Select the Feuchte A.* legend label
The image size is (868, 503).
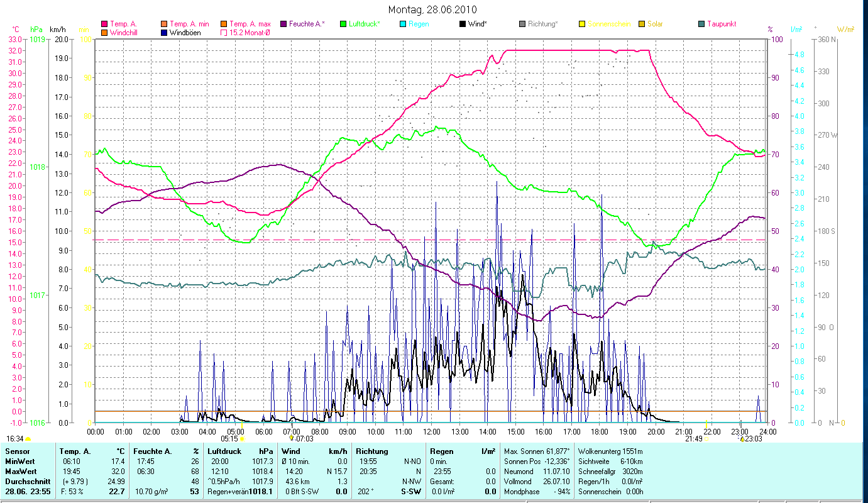(307, 24)
